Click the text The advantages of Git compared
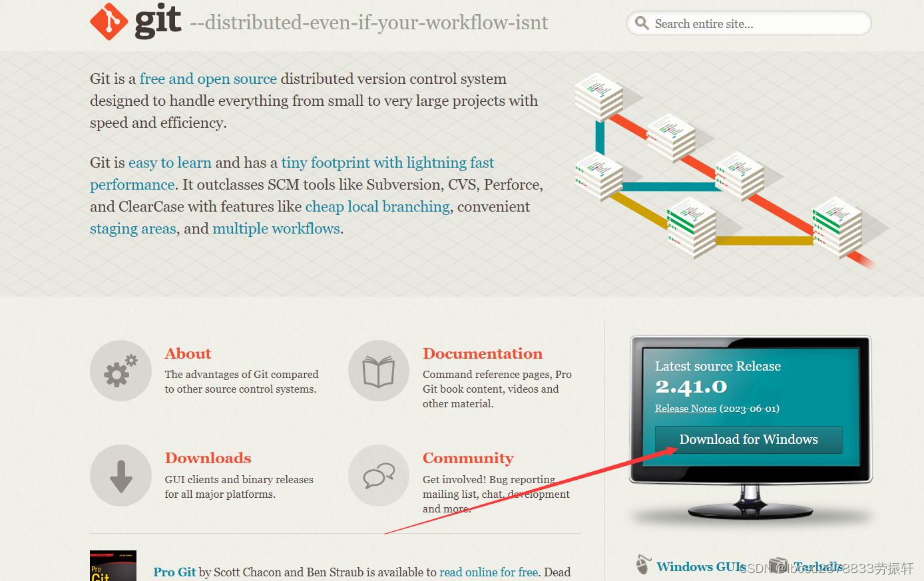The height and width of the screenshot is (581, 924). point(242,374)
